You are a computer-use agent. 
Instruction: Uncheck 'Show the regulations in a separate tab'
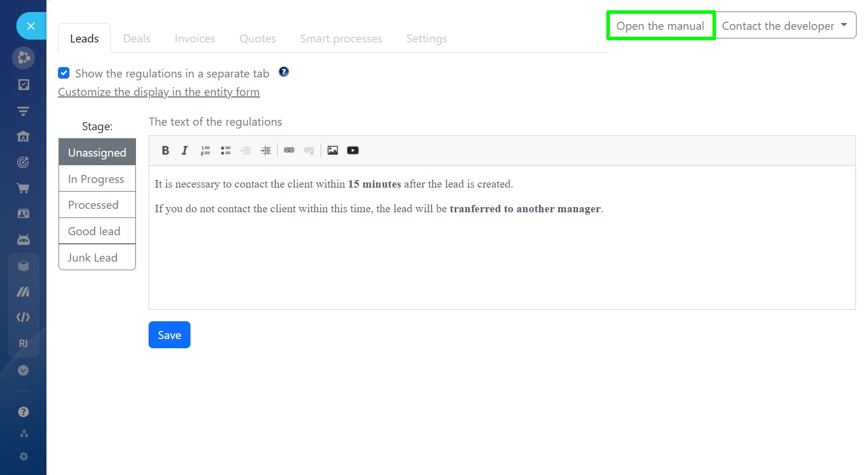64,73
